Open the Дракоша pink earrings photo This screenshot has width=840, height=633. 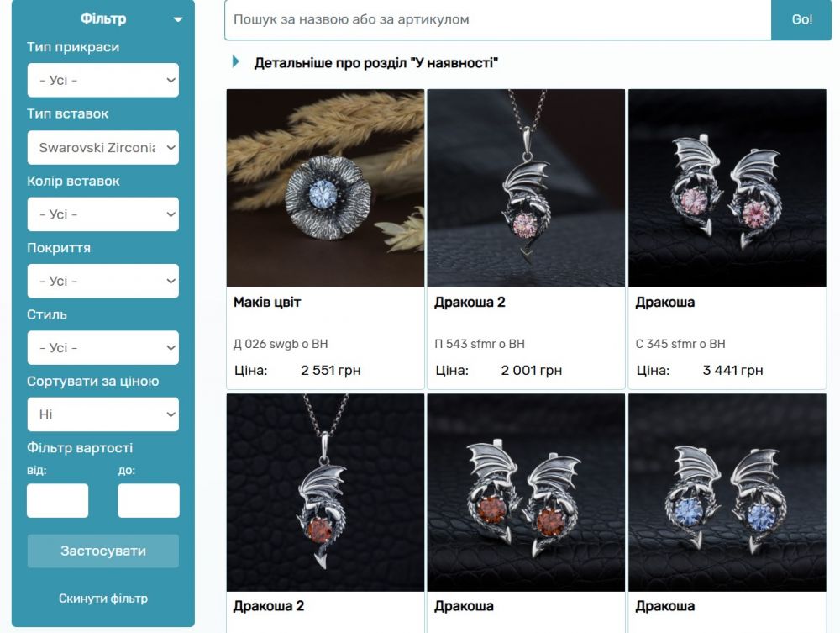(727, 188)
